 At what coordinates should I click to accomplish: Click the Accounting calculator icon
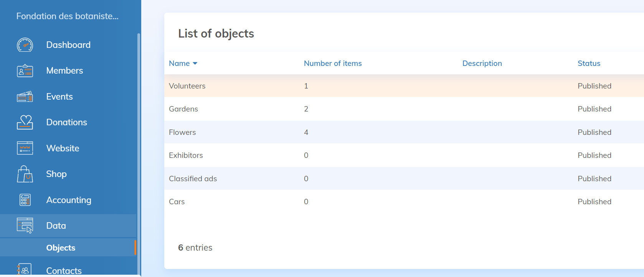pyautogui.click(x=25, y=200)
